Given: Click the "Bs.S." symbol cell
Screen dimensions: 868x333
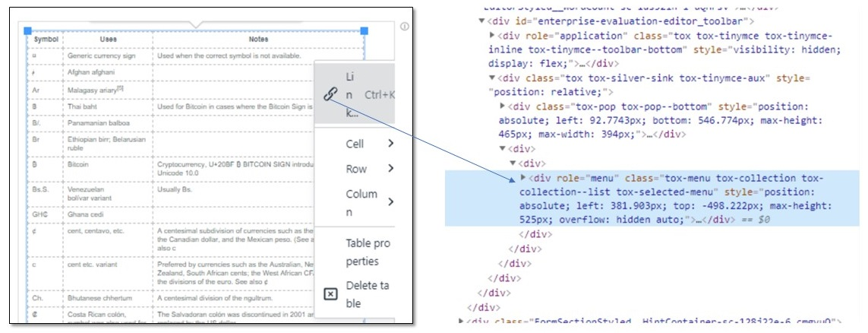Looking at the screenshot, I should (x=46, y=193).
